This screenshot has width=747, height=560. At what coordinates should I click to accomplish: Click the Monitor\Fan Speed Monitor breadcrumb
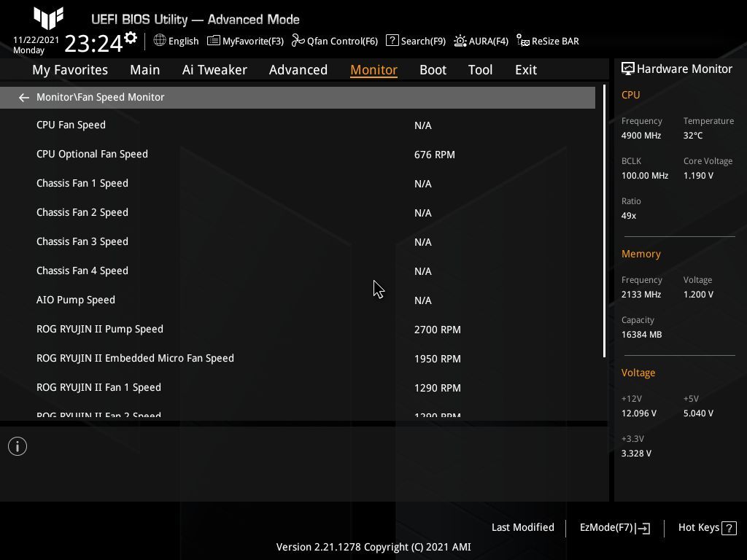click(101, 97)
